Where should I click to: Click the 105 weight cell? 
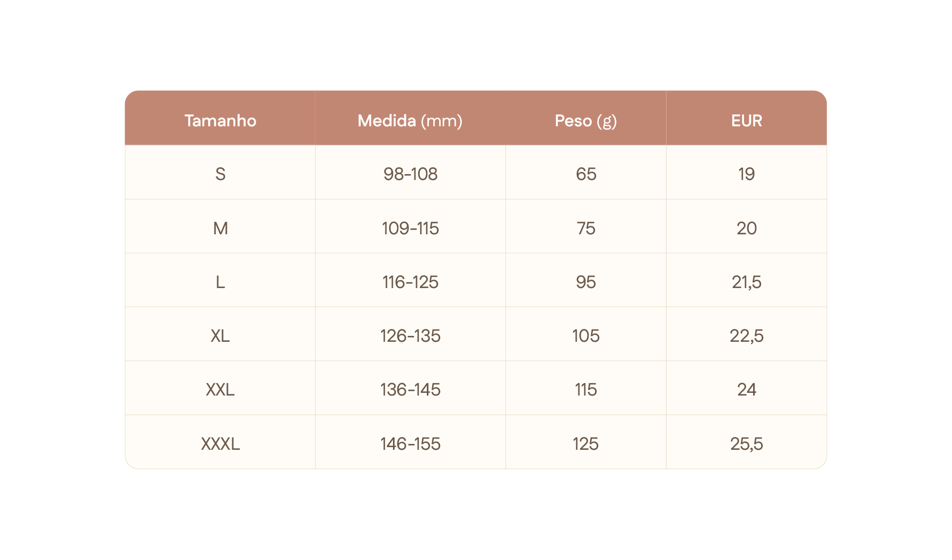[585, 336]
